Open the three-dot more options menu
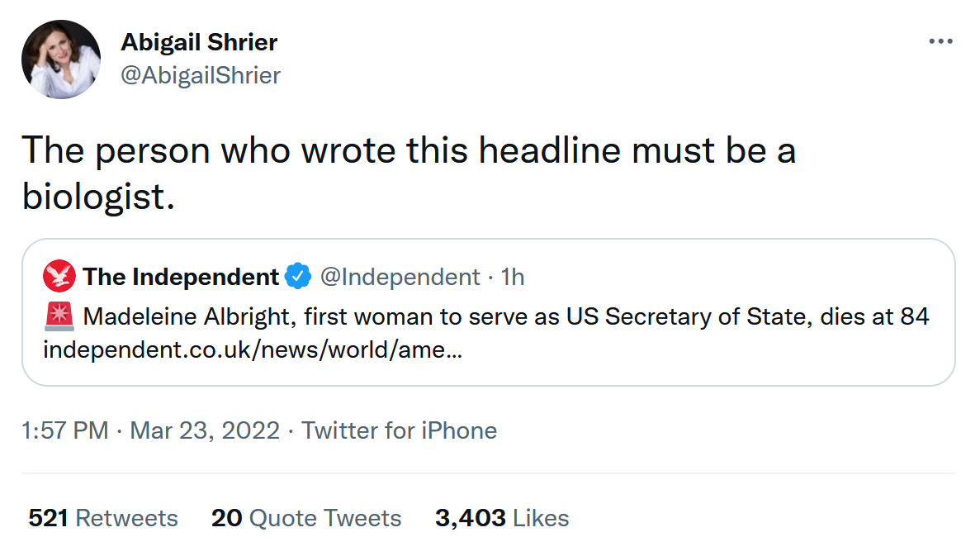 click(x=940, y=42)
